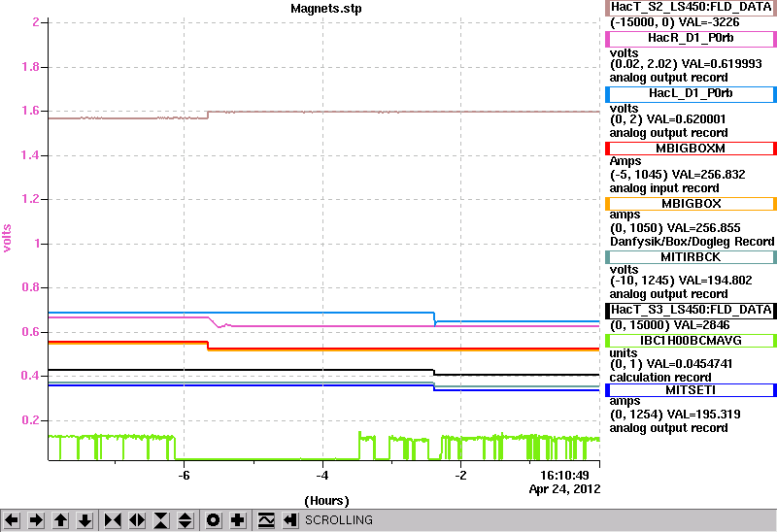
Task: Click the MBIGBOX reading VAL=256.855
Action: tap(704, 228)
